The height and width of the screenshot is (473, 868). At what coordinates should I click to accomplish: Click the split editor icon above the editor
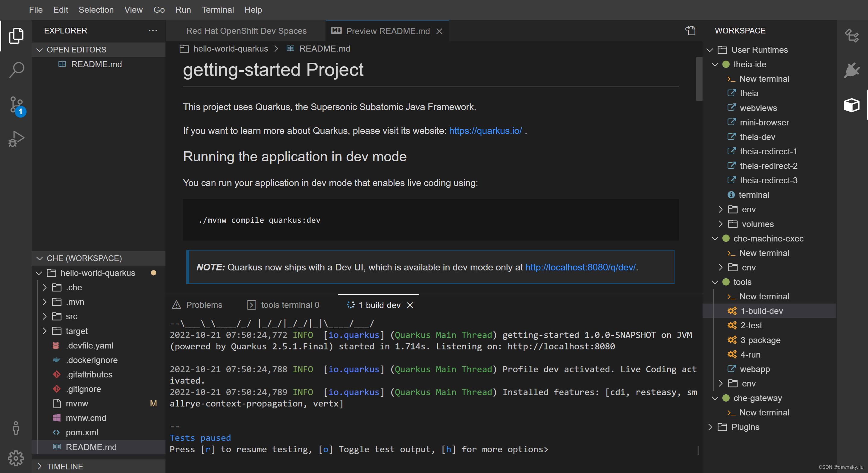point(690,31)
